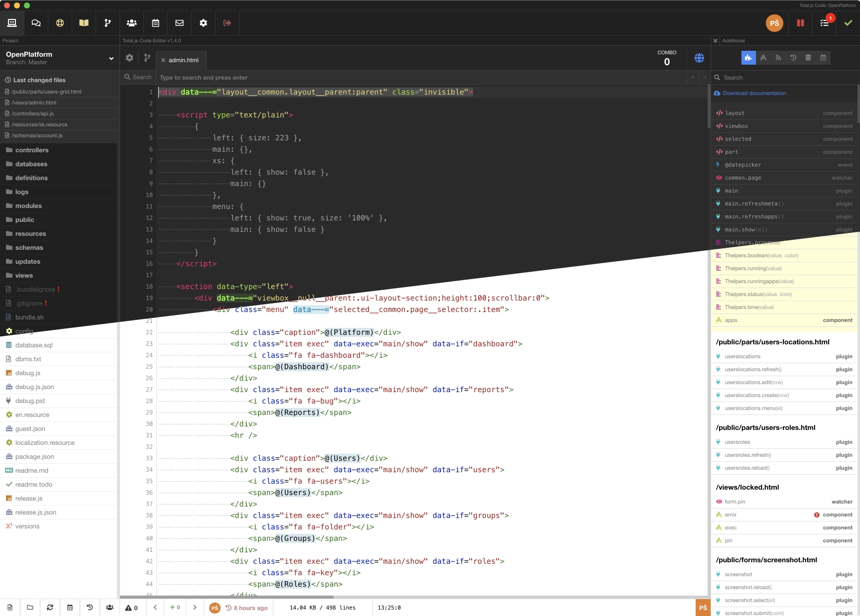Close the Additional panel
This screenshot has height=616, width=860.
point(715,41)
